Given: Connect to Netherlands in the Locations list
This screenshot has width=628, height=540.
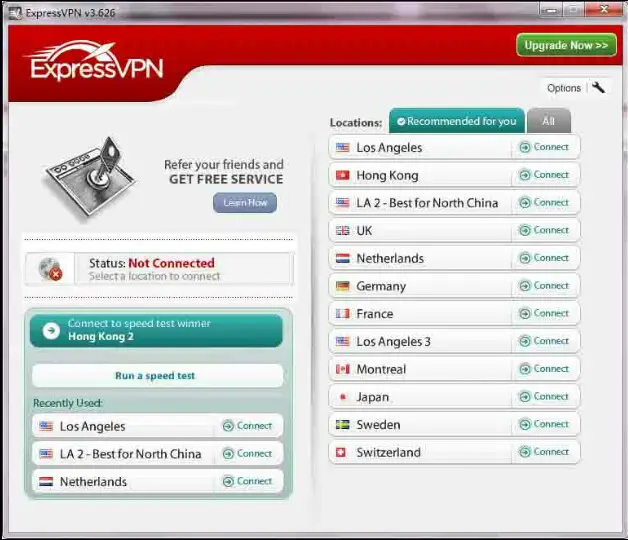Looking at the screenshot, I should pos(544,258).
